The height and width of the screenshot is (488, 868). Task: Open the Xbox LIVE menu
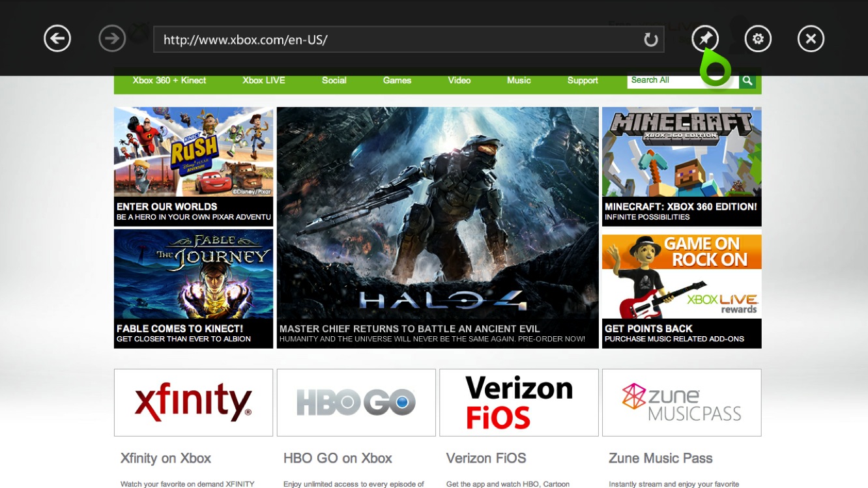point(264,81)
